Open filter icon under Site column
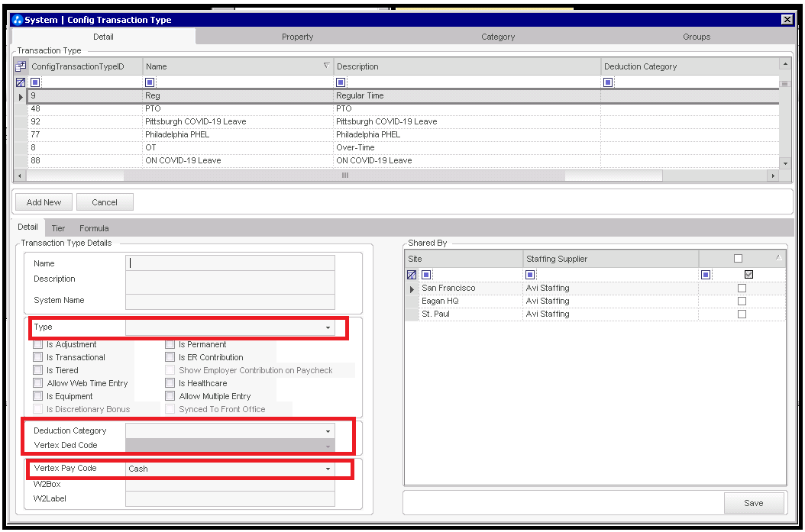 point(426,275)
